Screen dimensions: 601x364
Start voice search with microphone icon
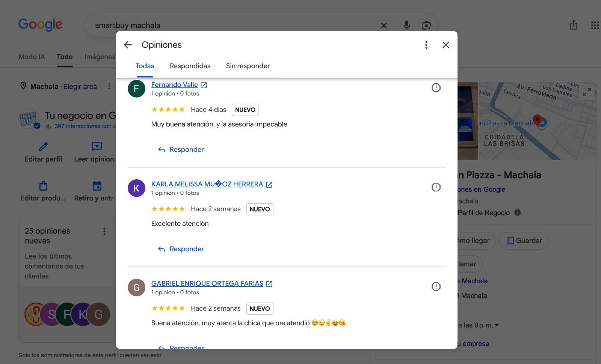pyautogui.click(x=407, y=25)
